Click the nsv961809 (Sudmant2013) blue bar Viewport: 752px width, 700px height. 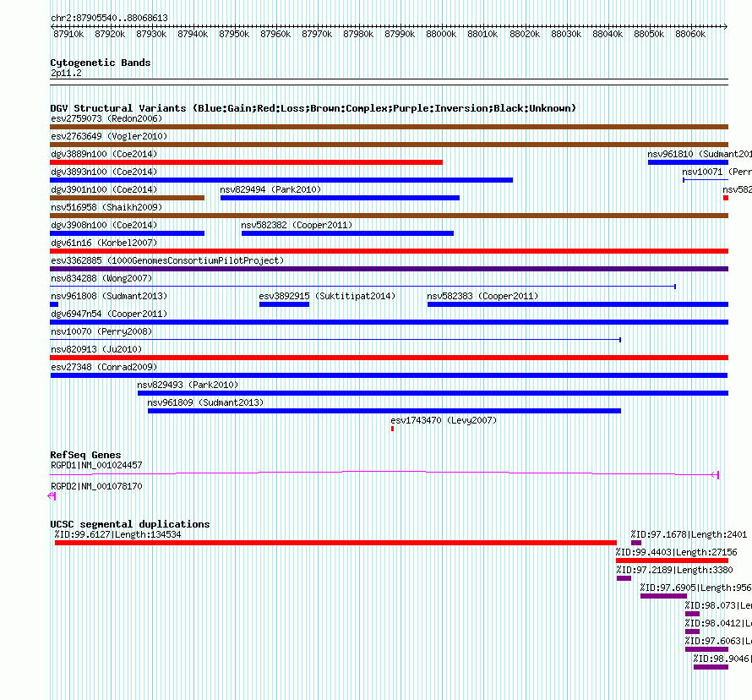384,411
